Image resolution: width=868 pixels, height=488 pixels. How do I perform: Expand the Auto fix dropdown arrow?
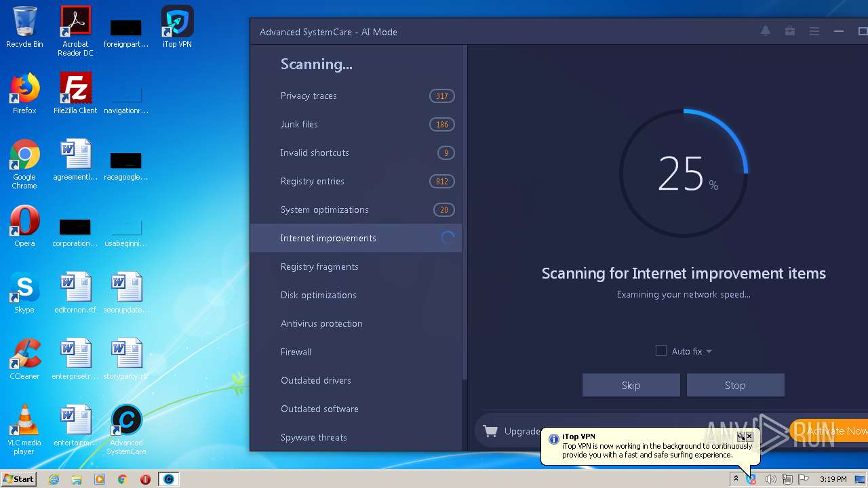[x=709, y=351]
